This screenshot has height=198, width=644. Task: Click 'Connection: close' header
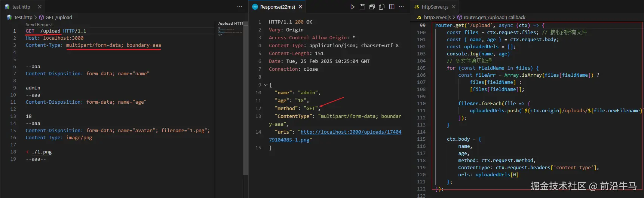click(293, 69)
